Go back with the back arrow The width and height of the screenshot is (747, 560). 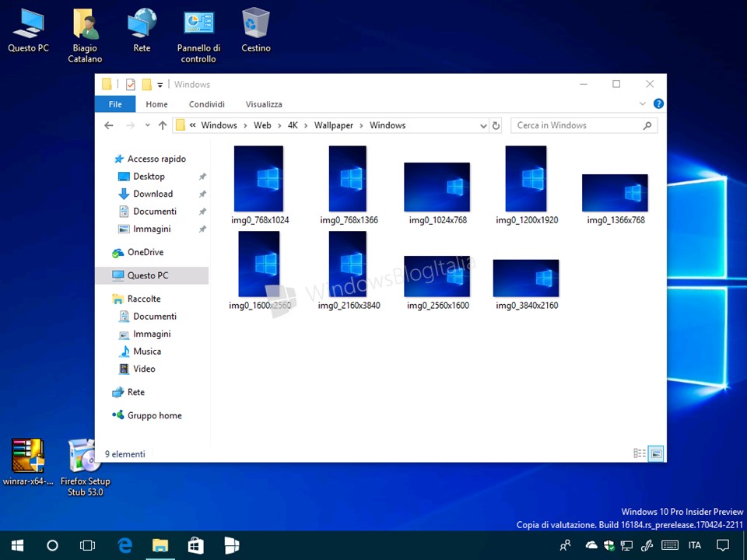pyautogui.click(x=109, y=125)
